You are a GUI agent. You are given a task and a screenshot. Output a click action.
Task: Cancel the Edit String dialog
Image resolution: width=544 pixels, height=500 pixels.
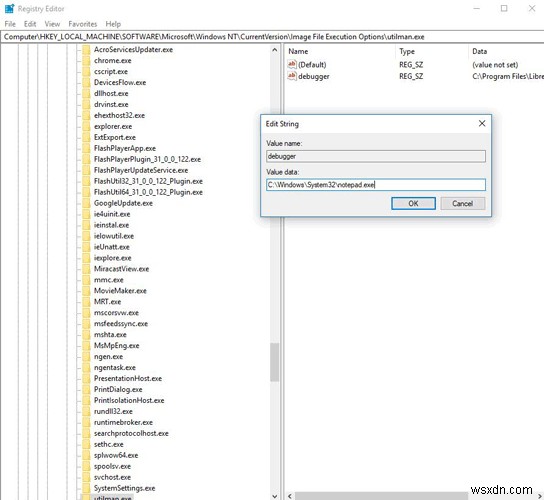[x=462, y=203]
